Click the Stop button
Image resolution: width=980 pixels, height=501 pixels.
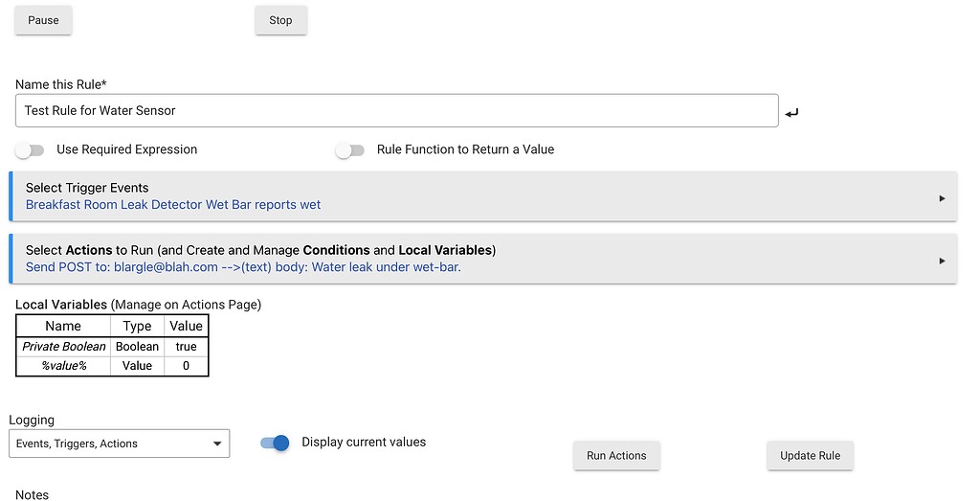pos(280,21)
